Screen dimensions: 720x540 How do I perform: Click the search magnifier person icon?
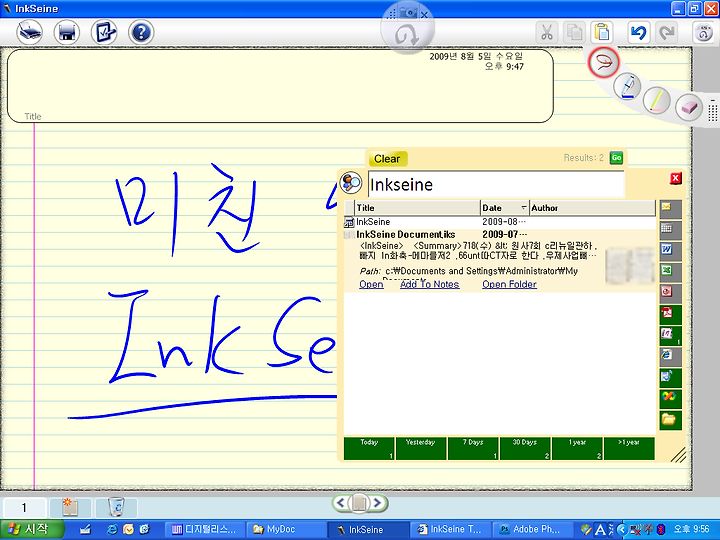351,183
